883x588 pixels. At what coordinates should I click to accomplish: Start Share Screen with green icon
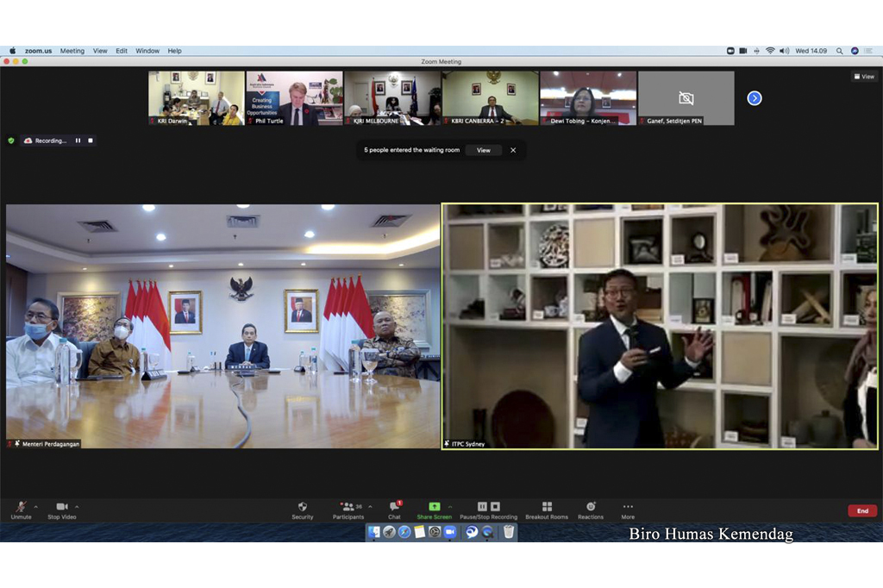click(435, 510)
